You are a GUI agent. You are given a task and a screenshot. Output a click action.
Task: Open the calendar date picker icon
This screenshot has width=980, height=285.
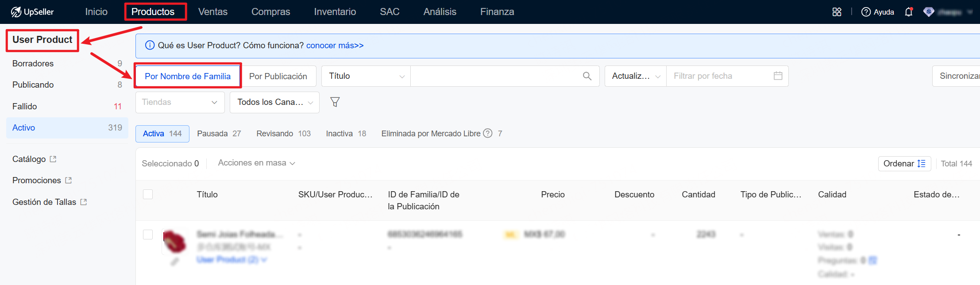778,76
